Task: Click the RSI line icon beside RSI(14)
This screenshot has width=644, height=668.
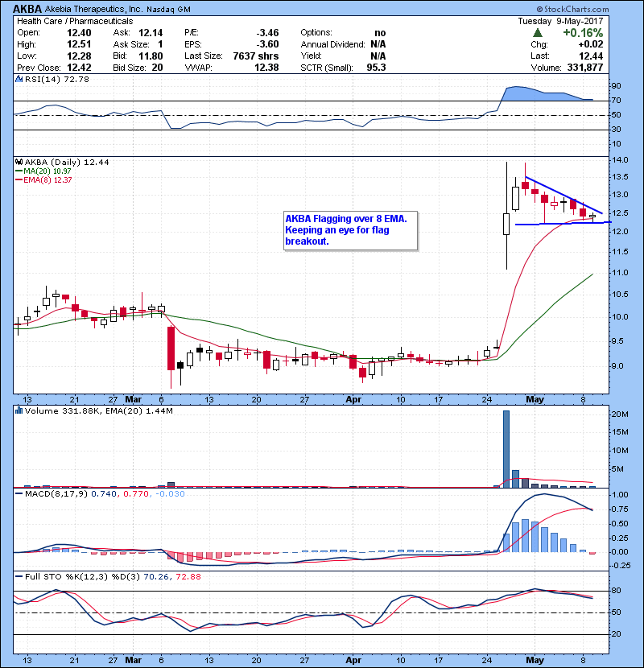Action: [19, 79]
